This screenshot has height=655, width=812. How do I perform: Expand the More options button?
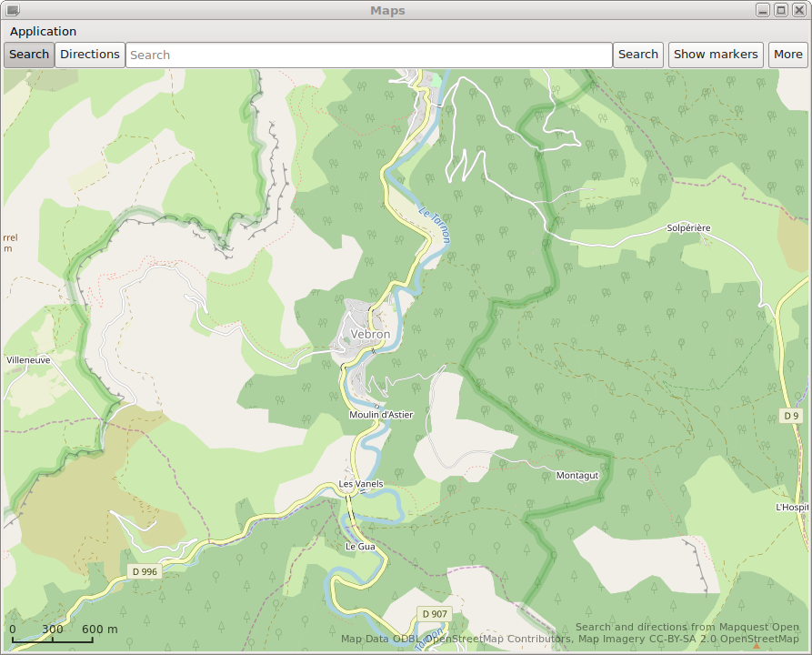pos(787,55)
